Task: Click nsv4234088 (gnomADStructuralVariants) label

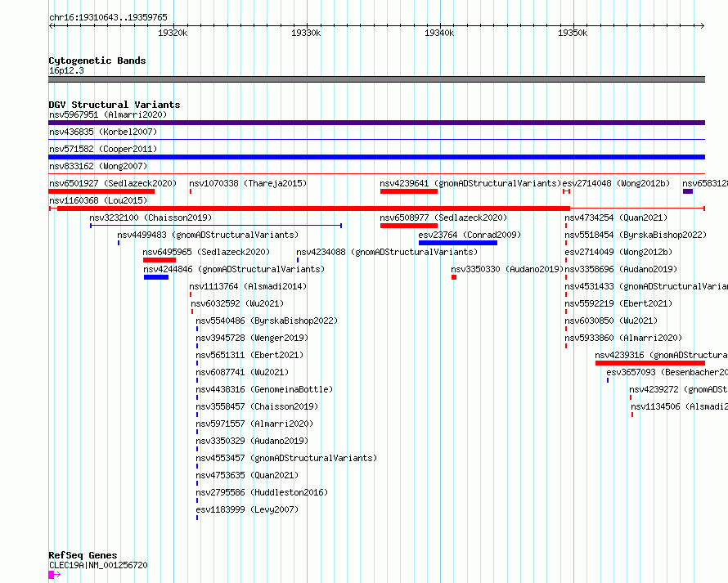Action: click(387, 252)
